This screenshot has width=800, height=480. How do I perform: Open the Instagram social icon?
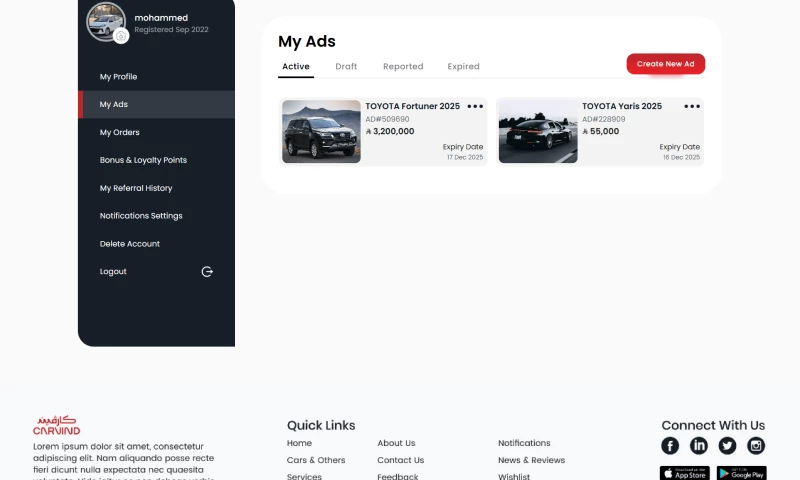click(x=756, y=446)
